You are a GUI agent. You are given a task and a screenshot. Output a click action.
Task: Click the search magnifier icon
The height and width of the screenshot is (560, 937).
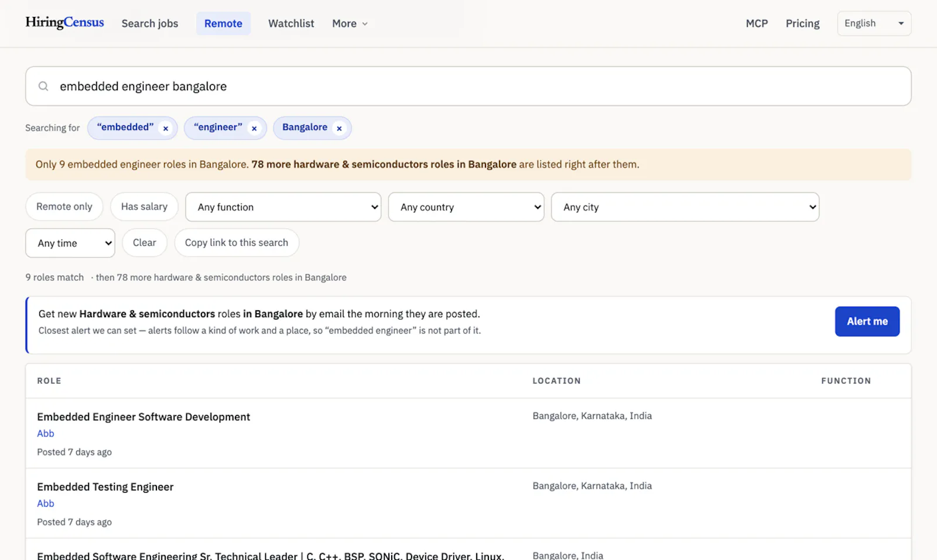tap(43, 86)
